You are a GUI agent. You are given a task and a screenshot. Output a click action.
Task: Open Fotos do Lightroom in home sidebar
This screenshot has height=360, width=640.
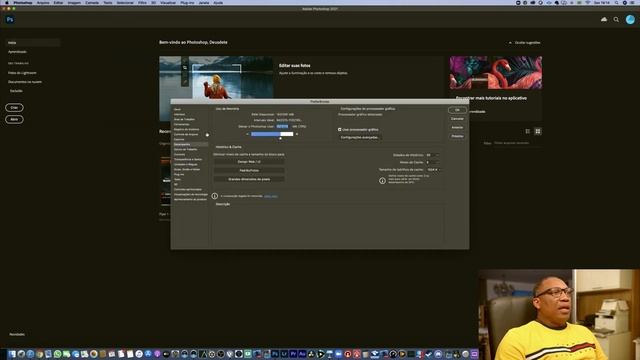[22, 73]
